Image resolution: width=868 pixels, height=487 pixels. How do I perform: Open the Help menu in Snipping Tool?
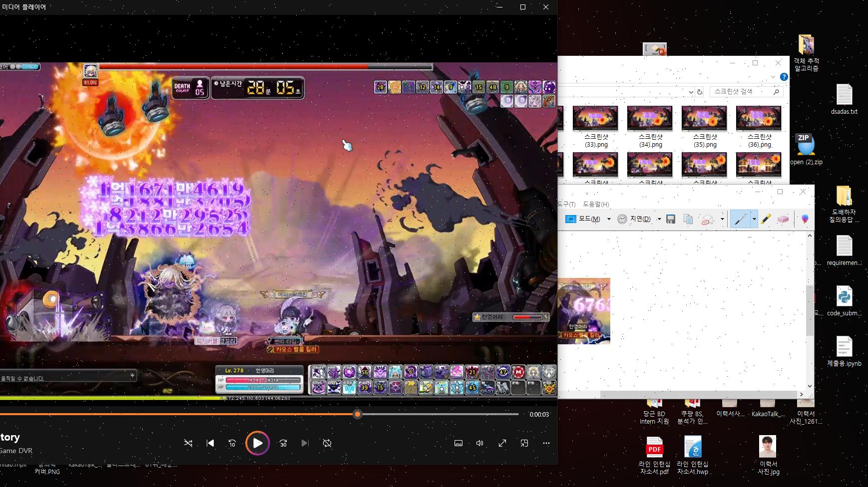tap(596, 204)
